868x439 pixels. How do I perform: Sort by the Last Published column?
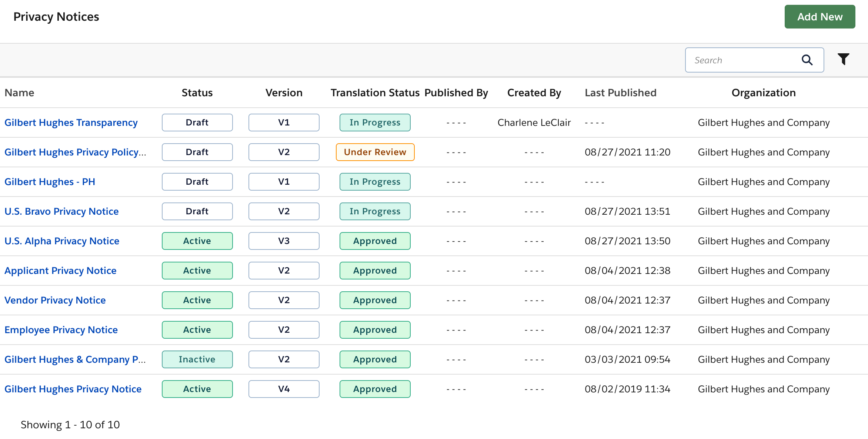[620, 93]
